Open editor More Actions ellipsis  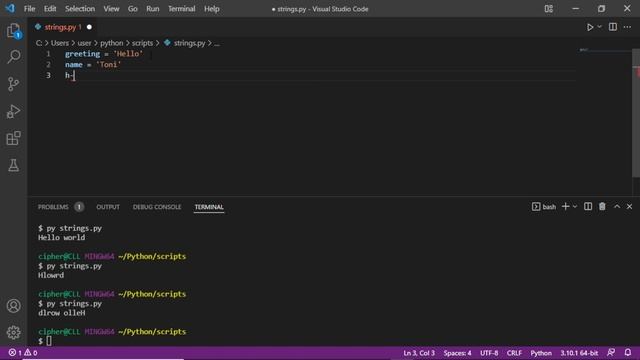(x=627, y=27)
